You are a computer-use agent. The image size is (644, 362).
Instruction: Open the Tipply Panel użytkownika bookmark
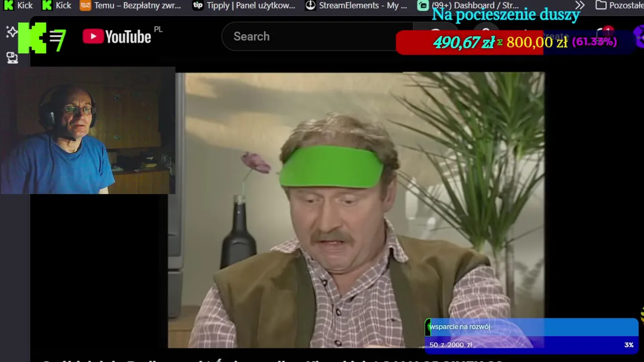244,6
